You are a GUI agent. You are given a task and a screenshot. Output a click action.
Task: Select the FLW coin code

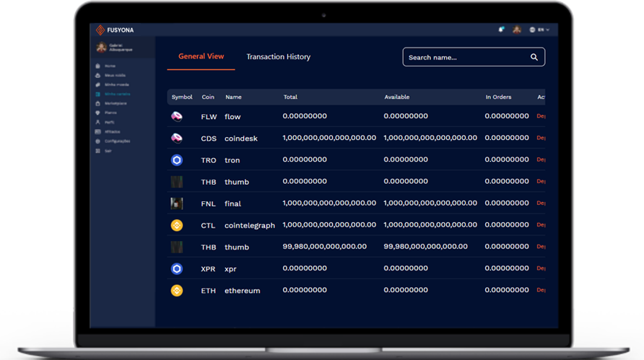click(209, 117)
